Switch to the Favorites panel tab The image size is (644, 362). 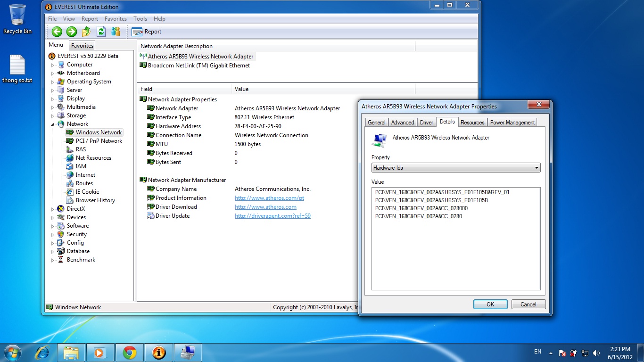(83, 46)
